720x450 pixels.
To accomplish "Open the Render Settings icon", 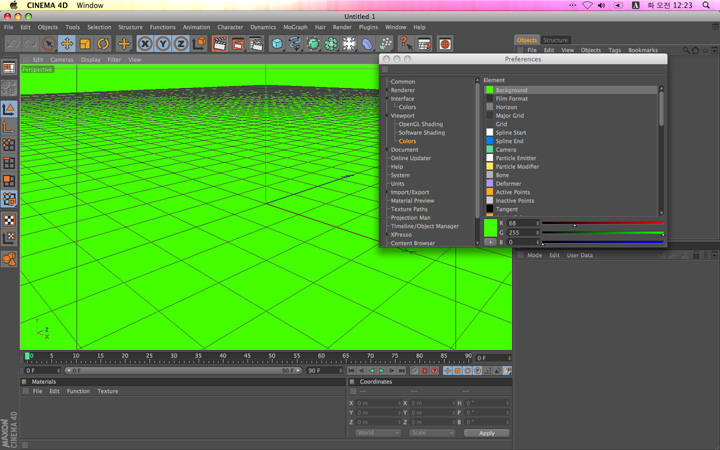I will 256,44.
